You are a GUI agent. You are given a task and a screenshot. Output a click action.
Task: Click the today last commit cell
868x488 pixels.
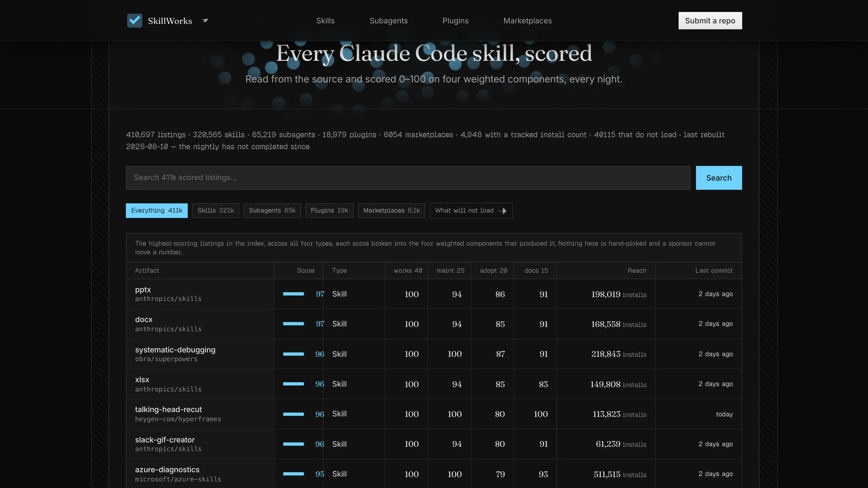(x=724, y=414)
